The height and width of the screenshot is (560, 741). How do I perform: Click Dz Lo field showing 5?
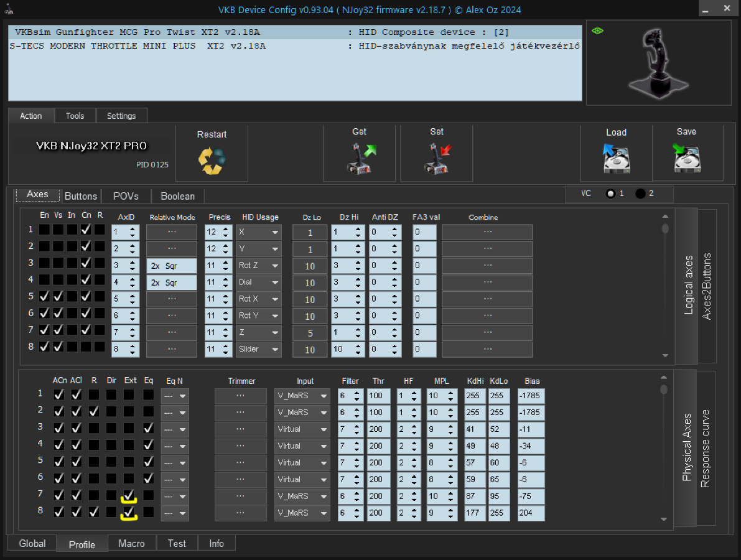[310, 333]
